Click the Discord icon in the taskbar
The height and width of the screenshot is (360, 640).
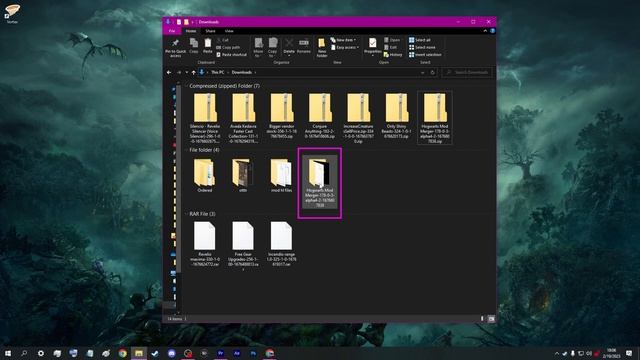click(171, 353)
